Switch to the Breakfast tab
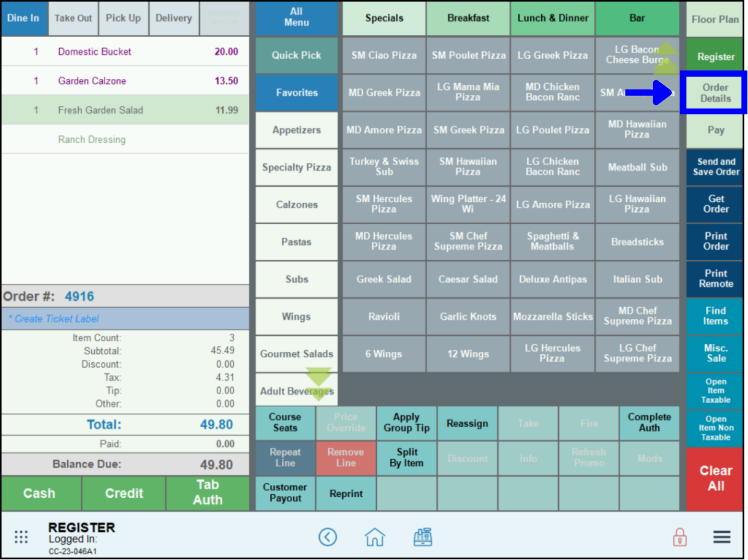This screenshot has width=748, height=560. click(x=468, y=18)
